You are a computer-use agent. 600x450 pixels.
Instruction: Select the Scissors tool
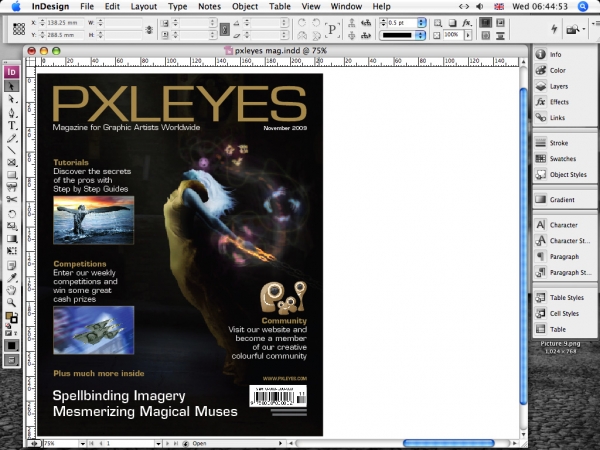click(11, 199)
